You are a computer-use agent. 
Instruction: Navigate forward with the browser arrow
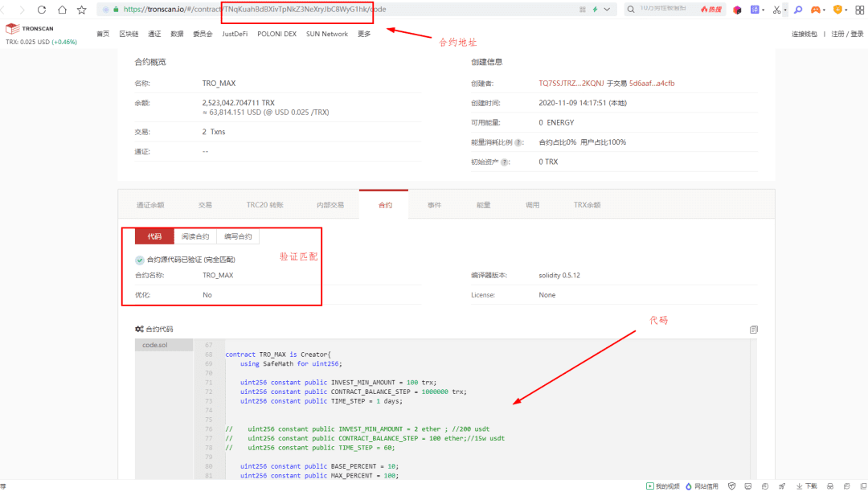coord(22,10)
